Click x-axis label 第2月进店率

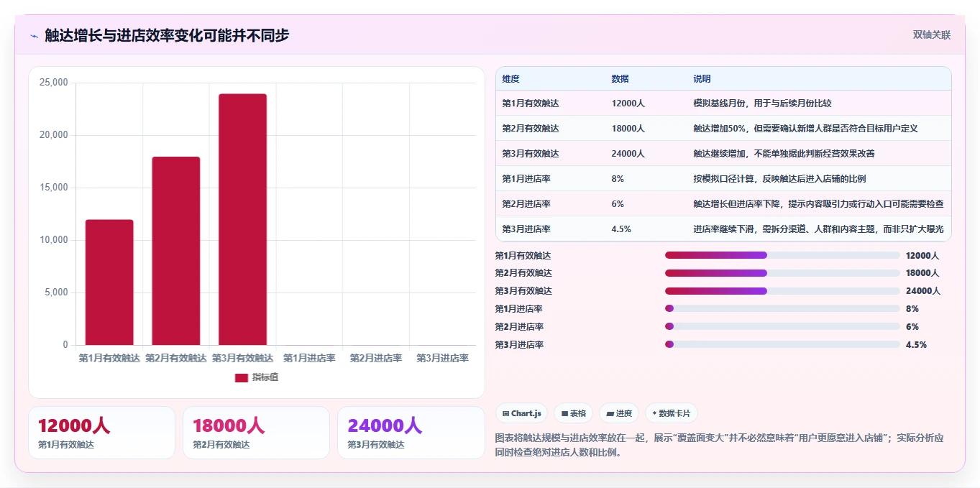tap(376, 358)
